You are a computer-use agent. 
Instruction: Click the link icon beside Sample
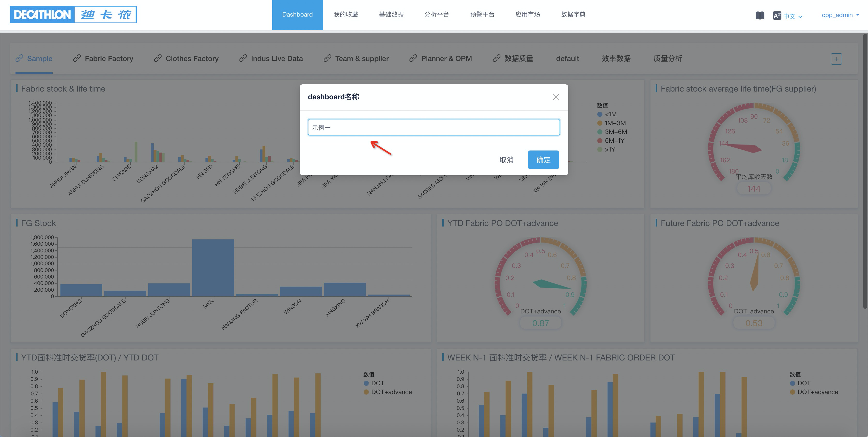coord(20,58)
